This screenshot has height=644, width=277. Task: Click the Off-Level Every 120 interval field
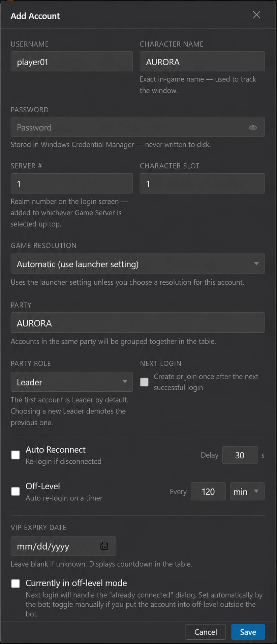tap(208, 492)
